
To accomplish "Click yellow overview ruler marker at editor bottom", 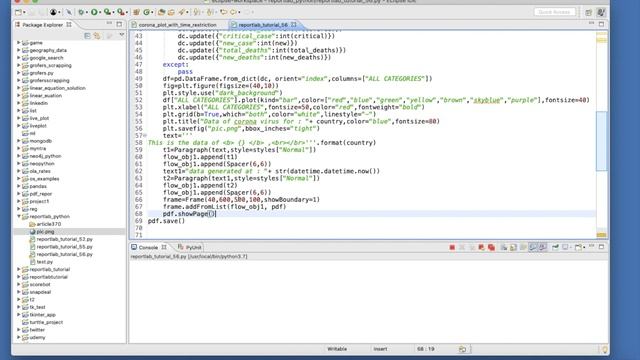I will (601, 235).
